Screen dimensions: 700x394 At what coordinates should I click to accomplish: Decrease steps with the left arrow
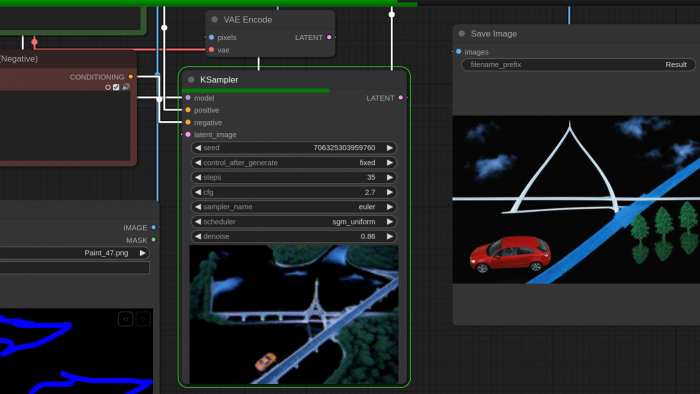198,177
